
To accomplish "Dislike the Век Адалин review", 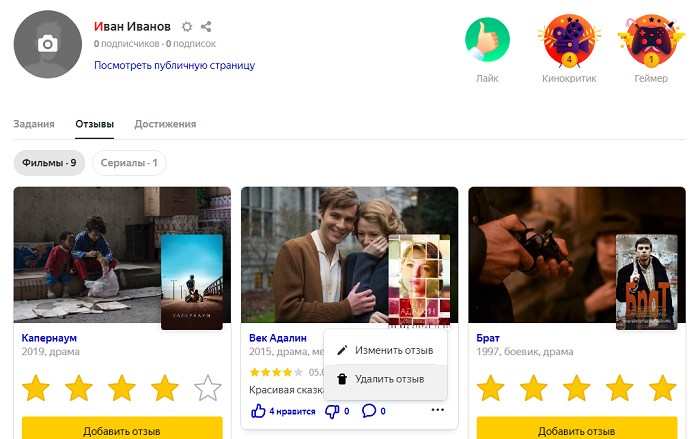I will click(x=332, y=411).
